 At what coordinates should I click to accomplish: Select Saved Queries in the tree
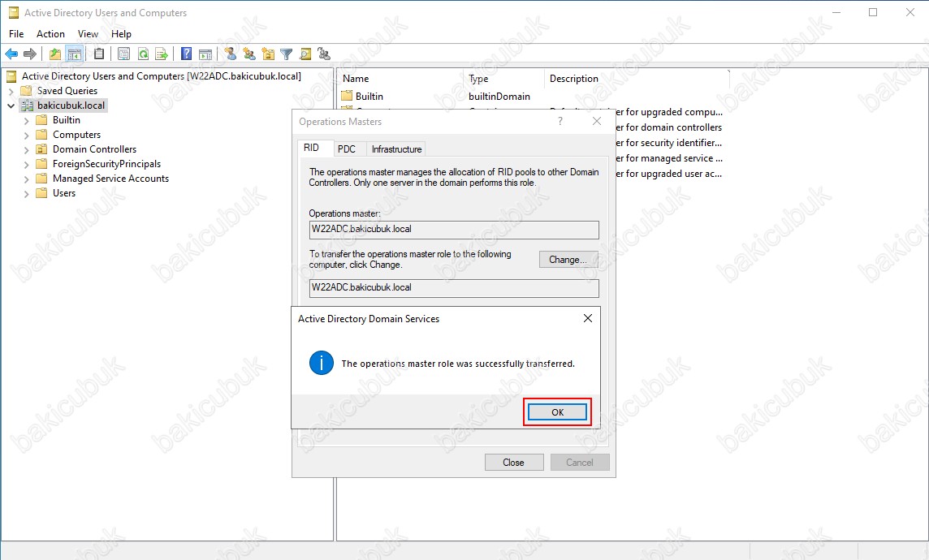(67, 91)
